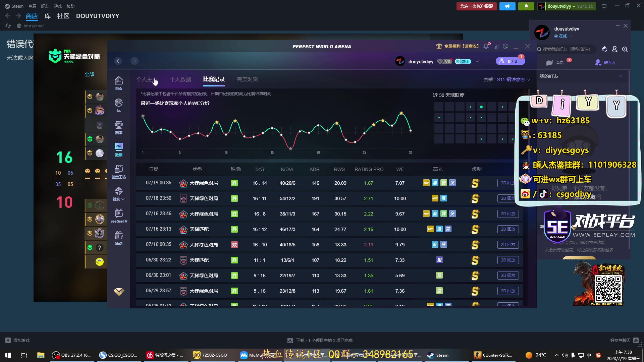This screenshot has height=362, width=644.
Task: Click the OBS 27.2.4 taskbar icon
Action: click(71, 355)
